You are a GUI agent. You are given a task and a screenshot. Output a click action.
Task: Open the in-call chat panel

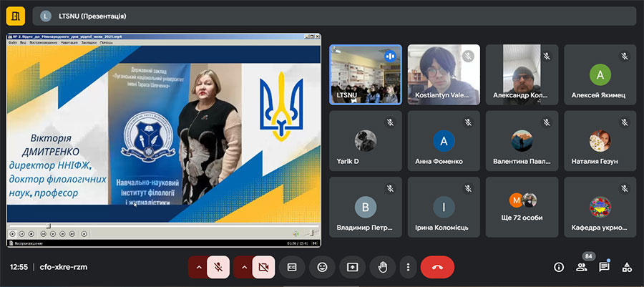click(x=604, y=267)
